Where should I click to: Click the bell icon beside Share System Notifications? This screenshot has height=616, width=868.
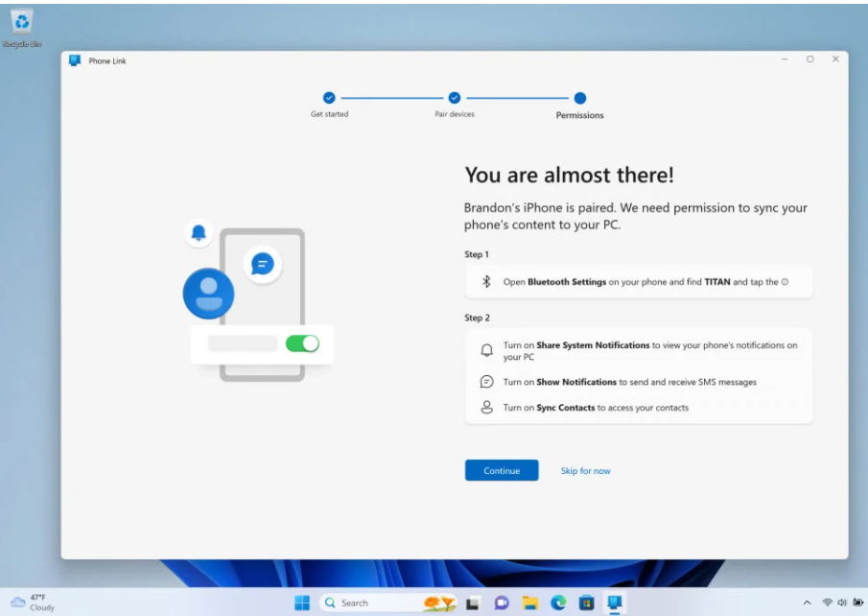pos(486,351)
